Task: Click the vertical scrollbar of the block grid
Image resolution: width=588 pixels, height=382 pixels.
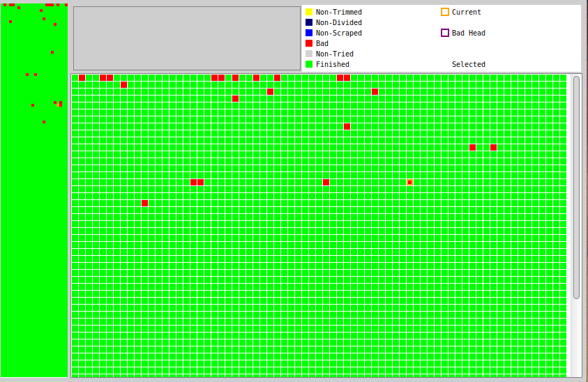Action: (x=576, y=188)
